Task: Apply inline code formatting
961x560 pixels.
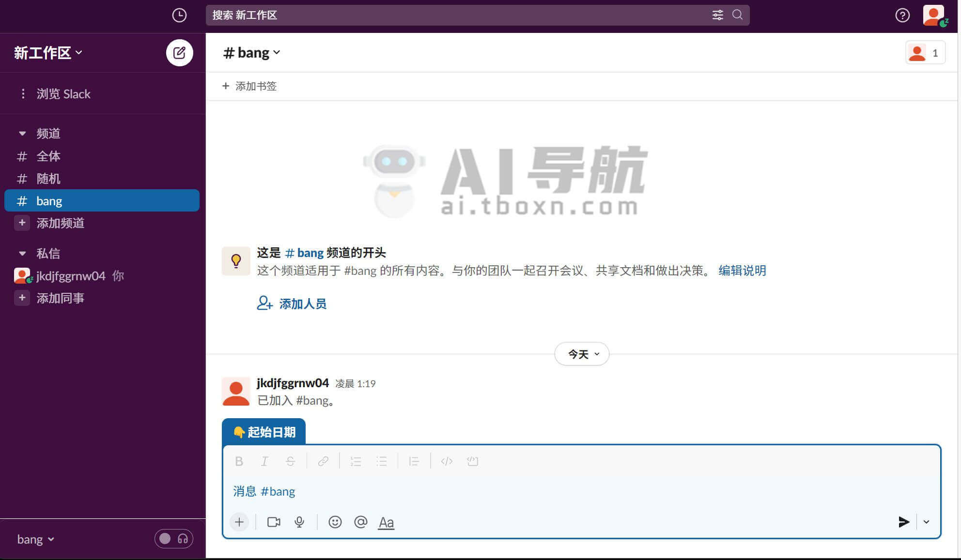Action: pos(447,461)
